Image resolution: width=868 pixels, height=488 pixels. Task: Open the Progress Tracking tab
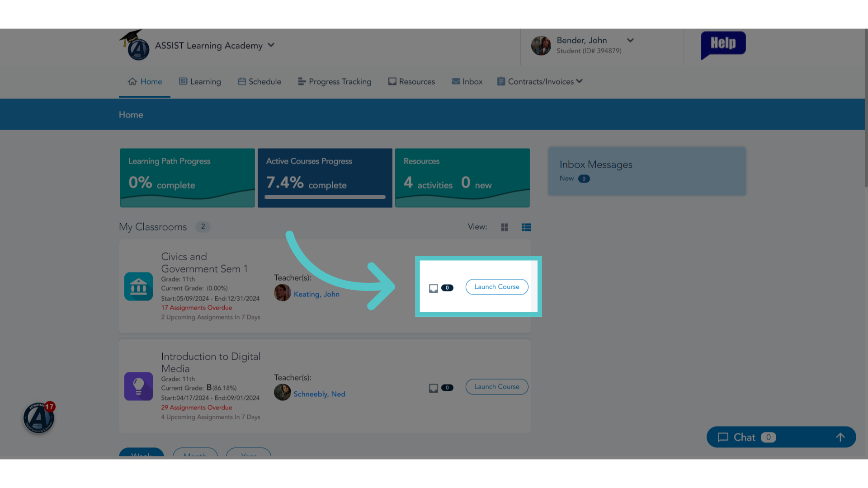(335, 81)
